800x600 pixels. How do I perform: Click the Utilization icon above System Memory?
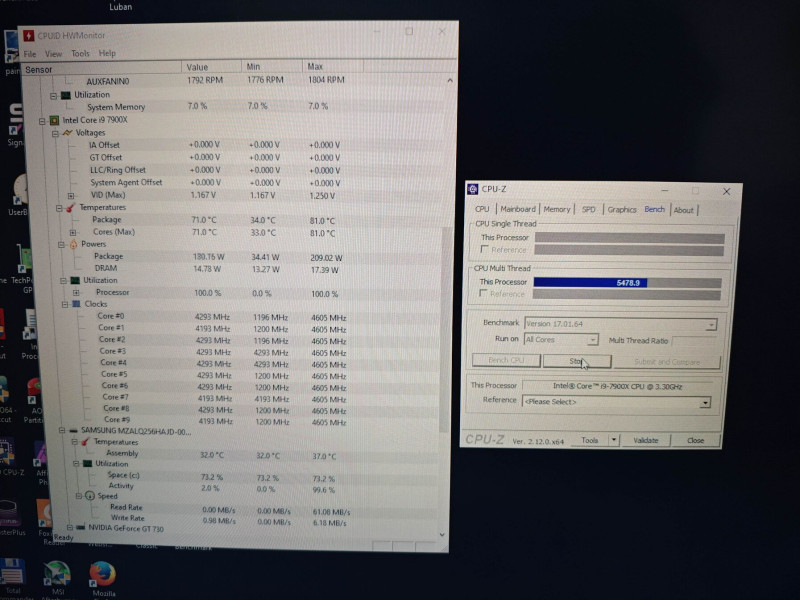[x=66, y=95]
